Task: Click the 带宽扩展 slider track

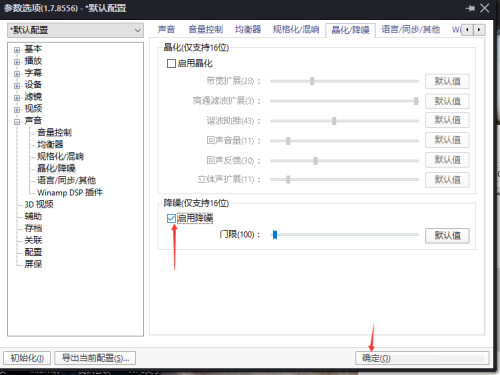Action: pos(344,81)
